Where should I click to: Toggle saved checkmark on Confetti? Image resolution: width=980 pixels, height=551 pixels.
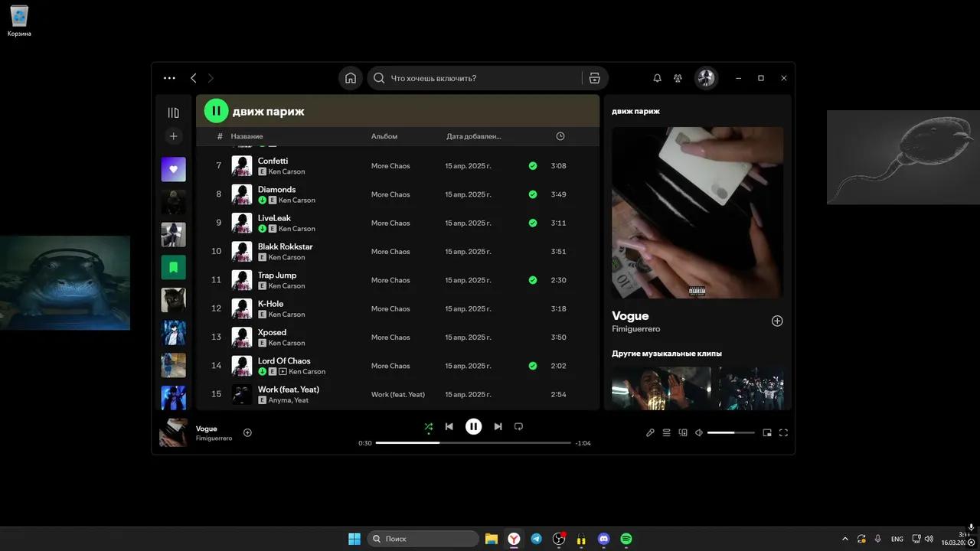pos(533,166)
